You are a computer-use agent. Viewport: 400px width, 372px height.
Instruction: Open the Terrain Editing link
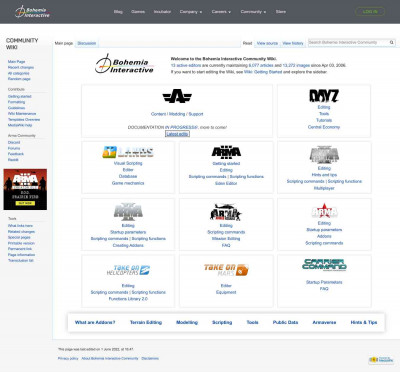pos(146,322)
